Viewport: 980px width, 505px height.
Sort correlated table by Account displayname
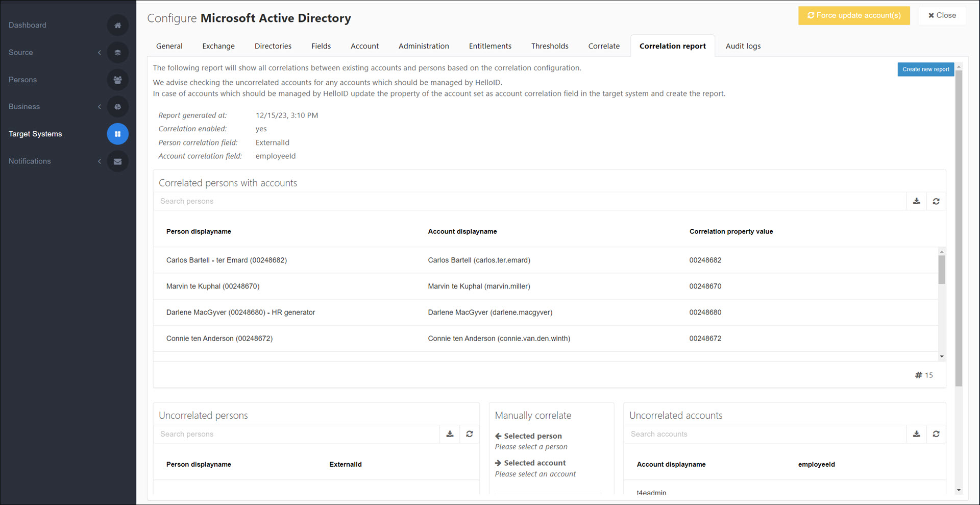[462, 231]
